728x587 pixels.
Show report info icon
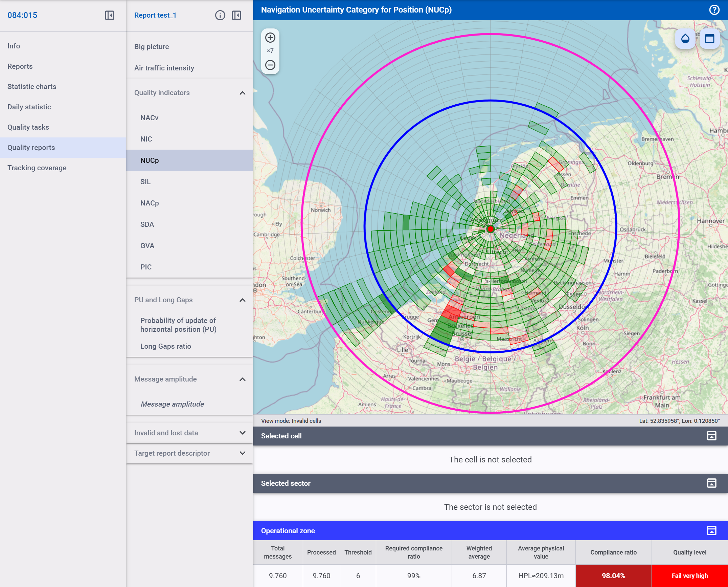pos(220,15)
